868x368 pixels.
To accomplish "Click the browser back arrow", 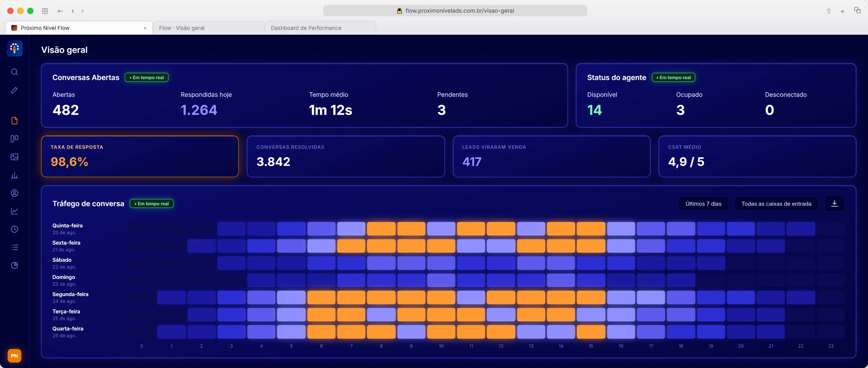I will tap(73, 11).
